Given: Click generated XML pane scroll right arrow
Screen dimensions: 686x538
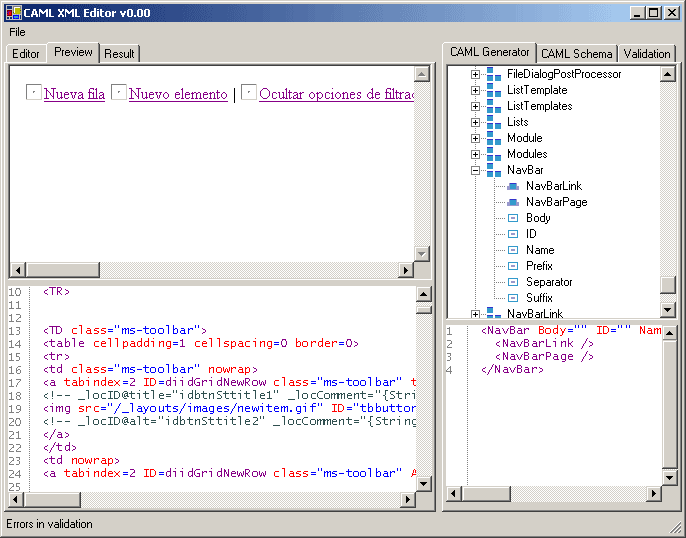Looking at the screenshot, I should coord(654,494).
